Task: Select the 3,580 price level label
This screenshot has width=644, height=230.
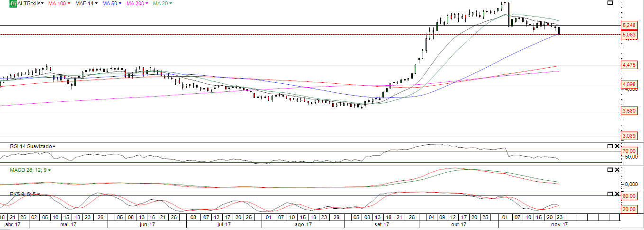Action: (x=629, y=111)
